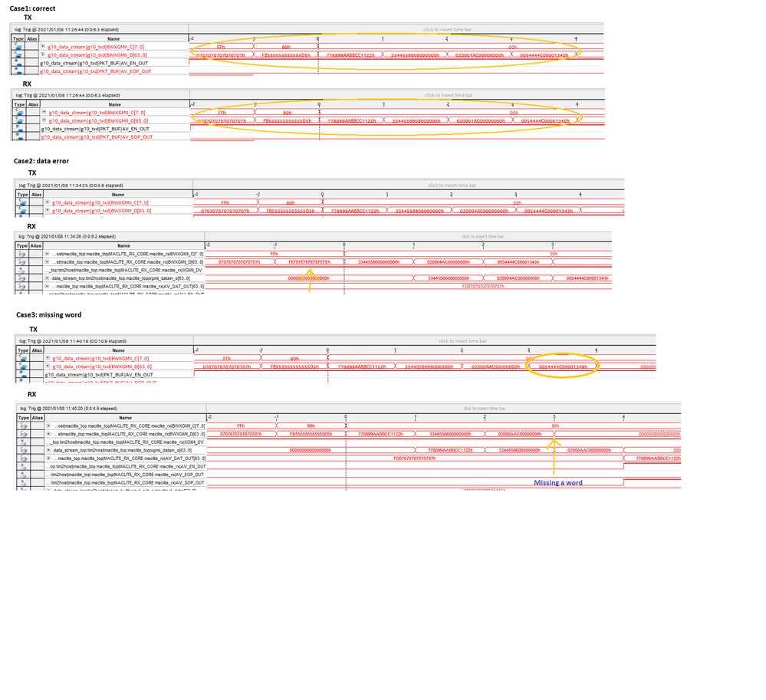Image resolution: width=766 pixels, height=700 pixels.
Task: Select AV_EN_OUT signal name in Case3 TX
Action: click(99, 375)
